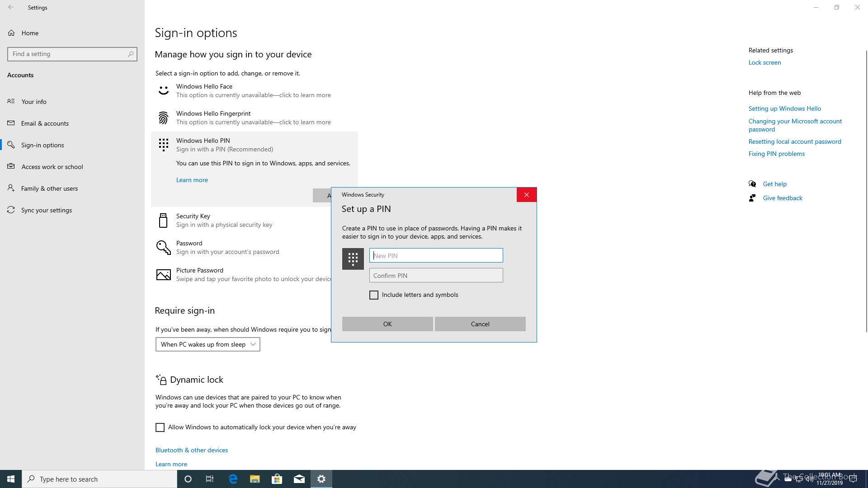The height and width of the screenshot is (488, 868).
Task: Click the Get help link
Action: 774,184
